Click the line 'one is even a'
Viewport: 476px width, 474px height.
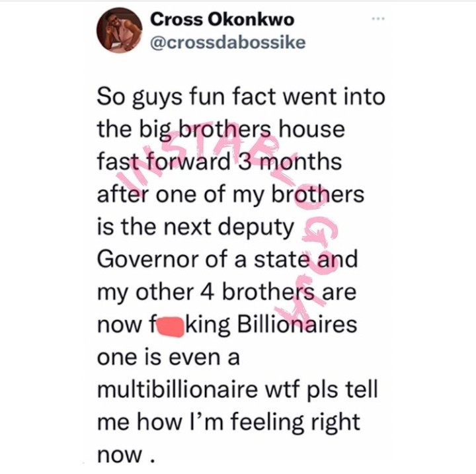click(x=169, y=358)
